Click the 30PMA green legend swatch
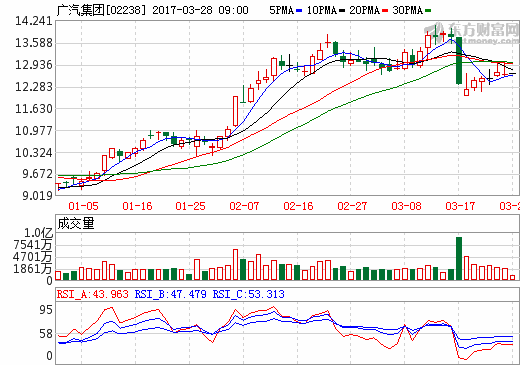The image size is (520, 365). [x=428, y=11]
